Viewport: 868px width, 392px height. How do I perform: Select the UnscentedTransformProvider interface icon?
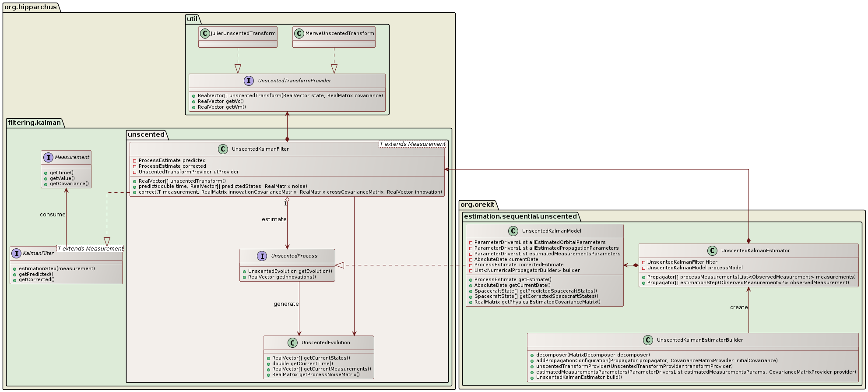click(x=249, y=81)
